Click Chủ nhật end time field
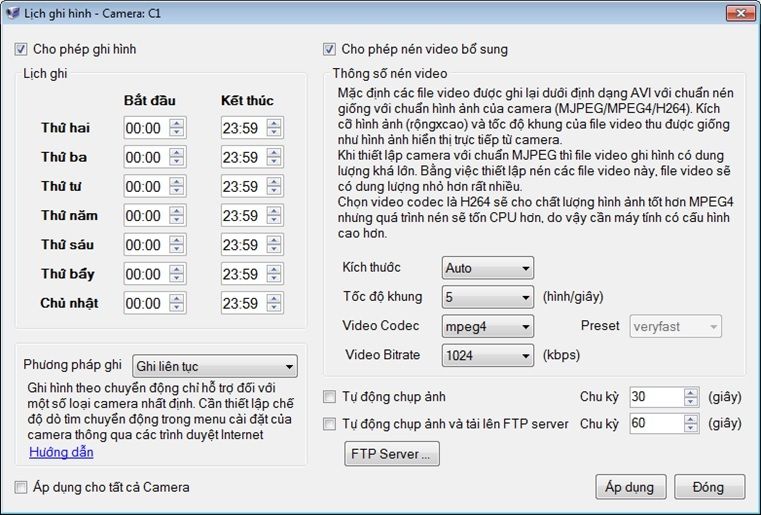 click(252, 303)
